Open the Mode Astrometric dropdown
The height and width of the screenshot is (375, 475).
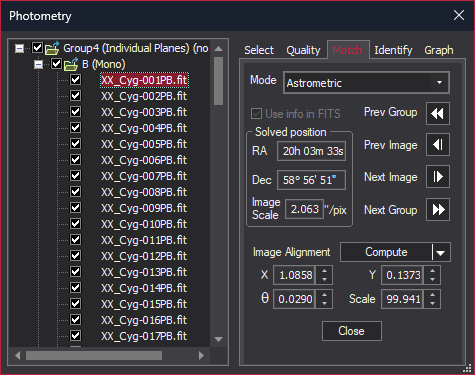click(x=366, y=83)
